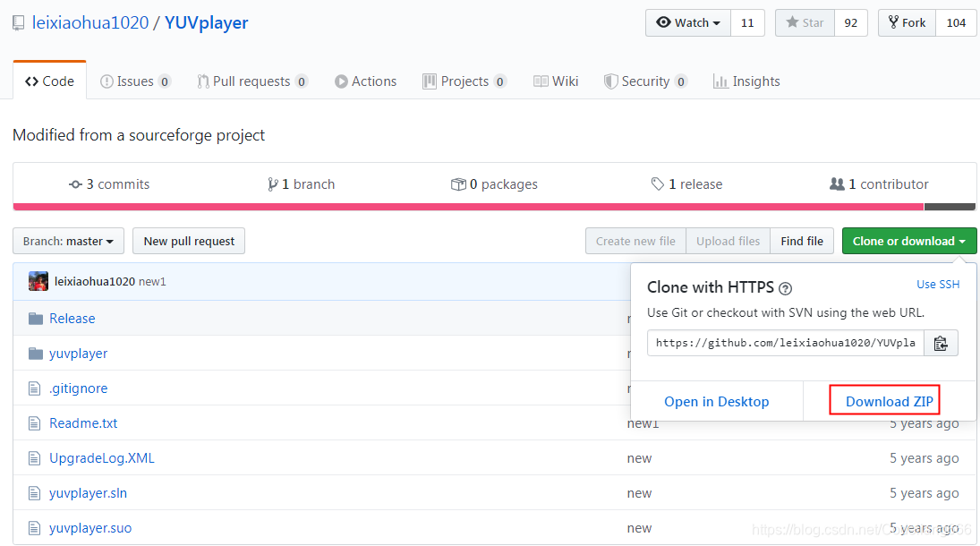Open the YUVplayer repository link
The width and height of the screenshot is (980, 546).
point(206,22)
